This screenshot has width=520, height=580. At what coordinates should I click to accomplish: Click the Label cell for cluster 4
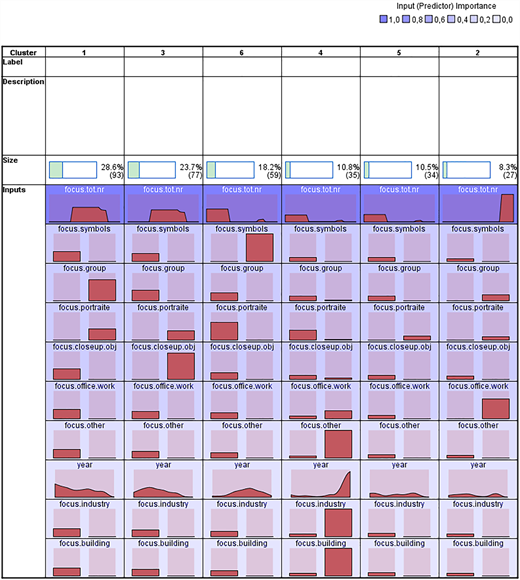(321, 67)
